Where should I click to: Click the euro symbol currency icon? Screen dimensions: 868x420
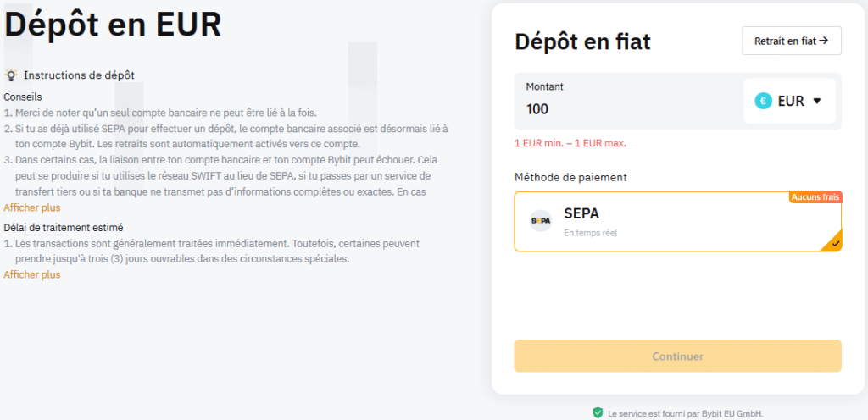[763, 101]
